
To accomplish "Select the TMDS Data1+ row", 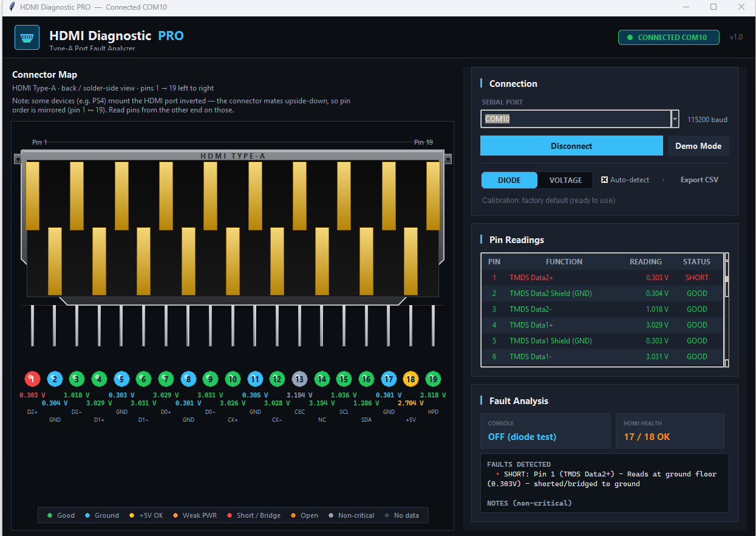I will tap(602, 325).
